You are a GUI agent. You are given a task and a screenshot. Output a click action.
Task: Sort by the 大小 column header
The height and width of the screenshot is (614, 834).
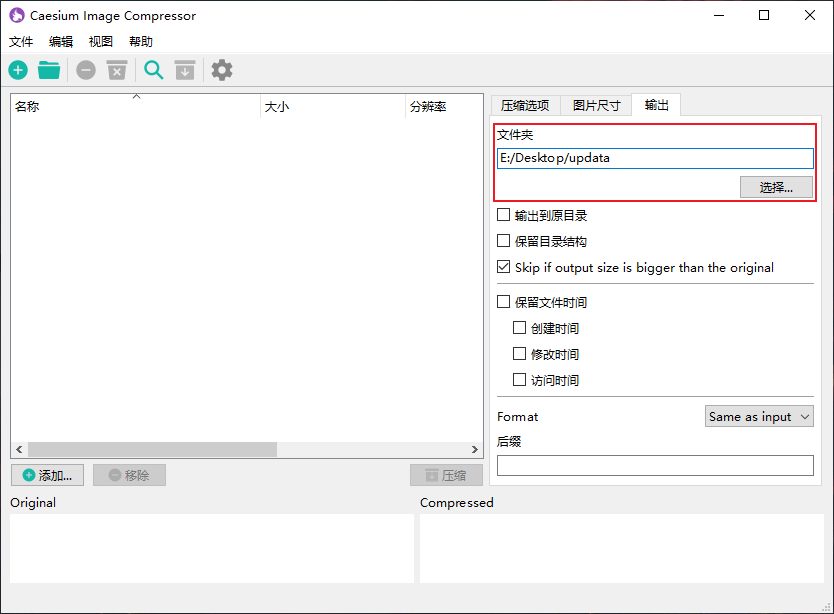pos(333,106)
